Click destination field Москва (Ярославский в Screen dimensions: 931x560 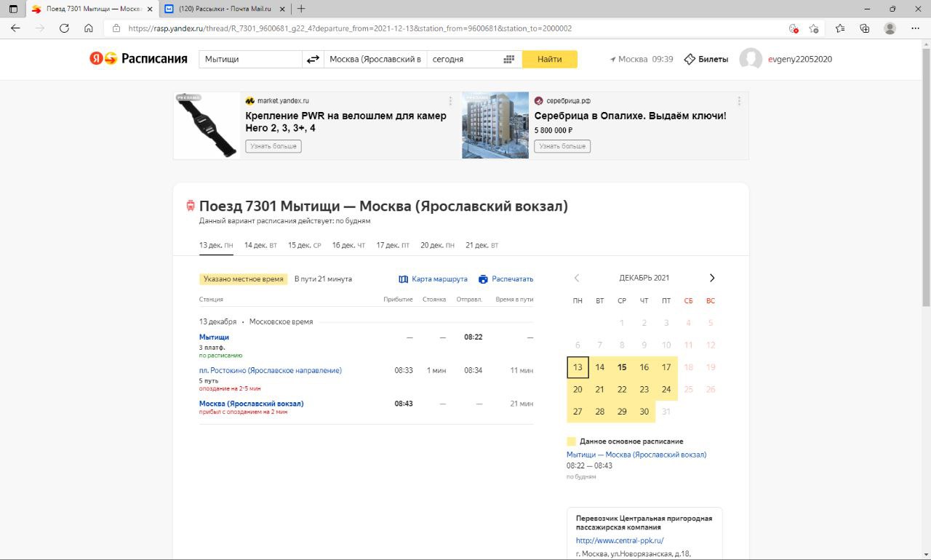375,60
